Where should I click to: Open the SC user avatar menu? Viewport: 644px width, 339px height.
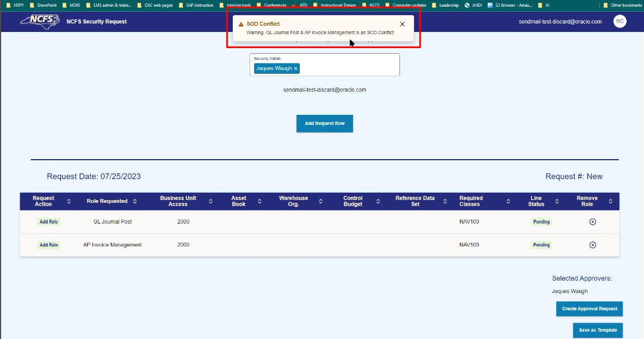click(620, 21)
